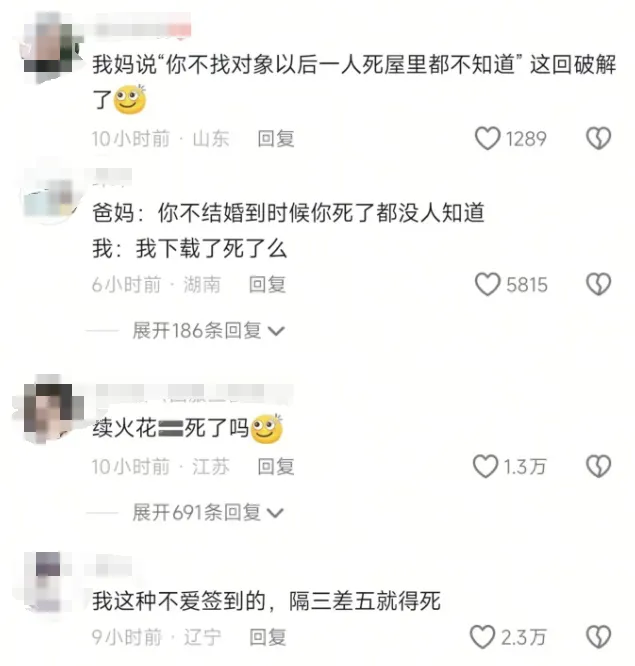The height and width of the screenshot is (666, 635).
Task: Reply to the Hunan comment via 回复
Action: click(267, 285)
